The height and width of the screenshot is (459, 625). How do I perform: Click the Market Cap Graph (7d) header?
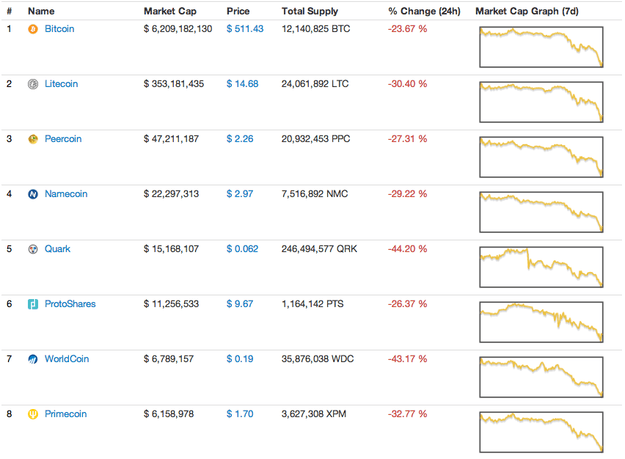(x=527, y=11)
